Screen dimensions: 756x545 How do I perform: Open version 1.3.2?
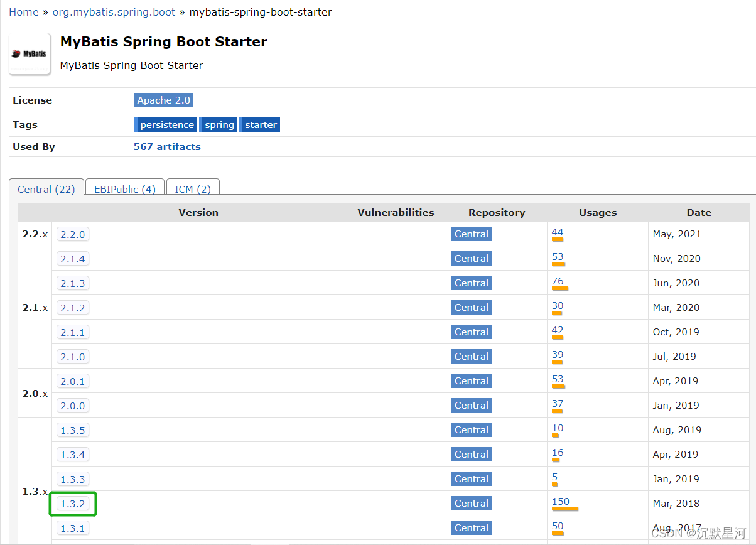(73, 504)
